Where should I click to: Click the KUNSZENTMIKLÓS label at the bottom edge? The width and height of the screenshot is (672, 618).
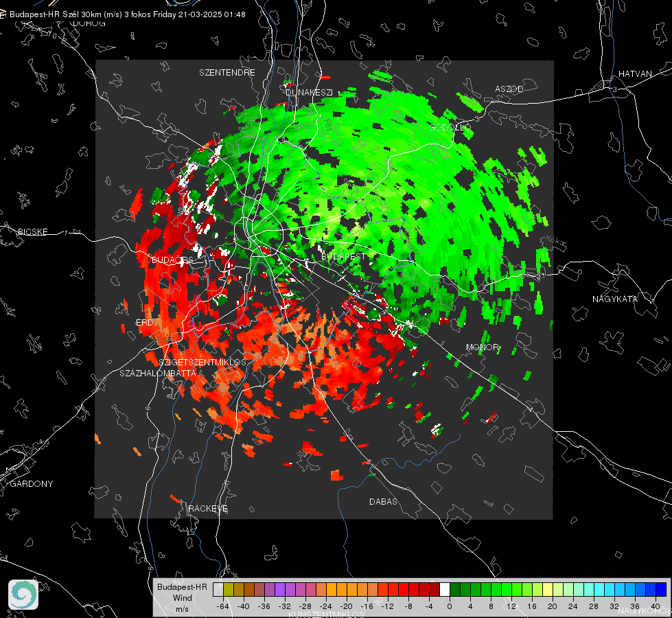click(x=326, y=615)
